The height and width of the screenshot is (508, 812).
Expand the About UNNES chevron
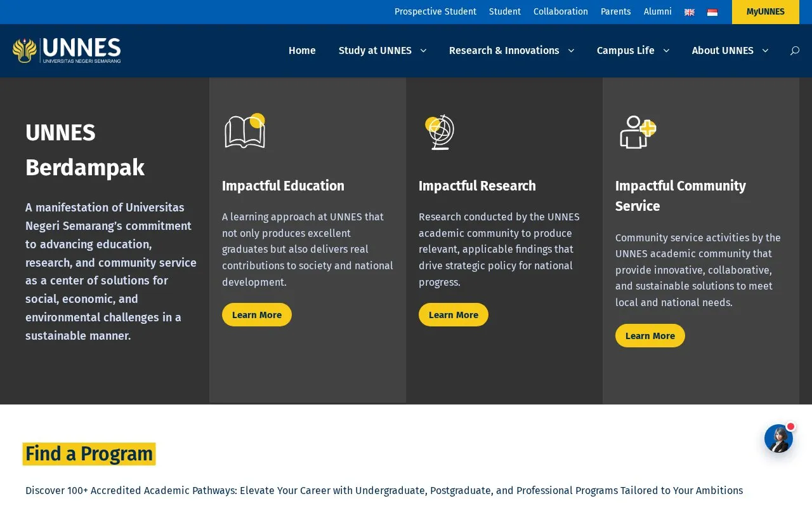coord(765,51)
